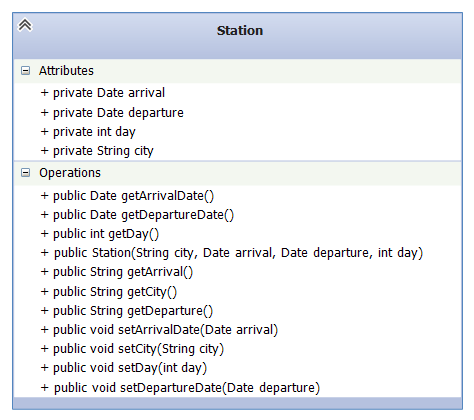This screenshot has width=474, height=420.
Task: Select the Attributes section header label
Action: click(x=66, y=71)
